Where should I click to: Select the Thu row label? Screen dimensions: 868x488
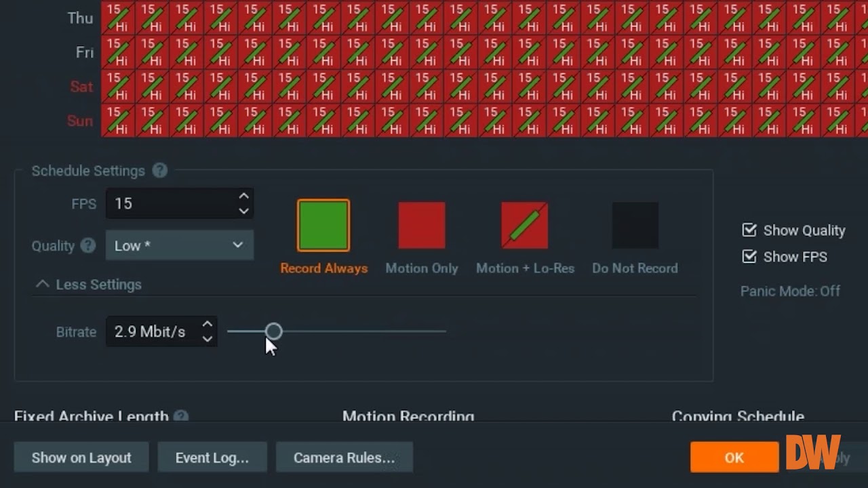[80, 18]
